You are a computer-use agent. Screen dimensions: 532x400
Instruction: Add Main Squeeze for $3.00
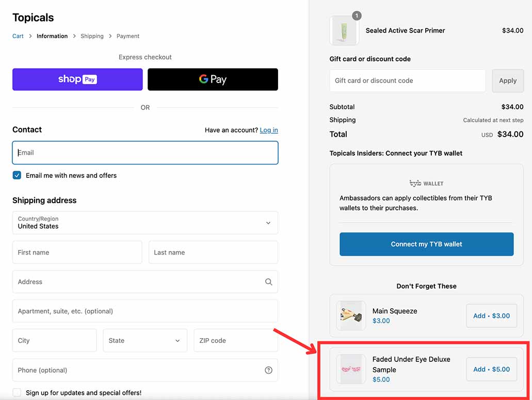click(x=491, y=315)
